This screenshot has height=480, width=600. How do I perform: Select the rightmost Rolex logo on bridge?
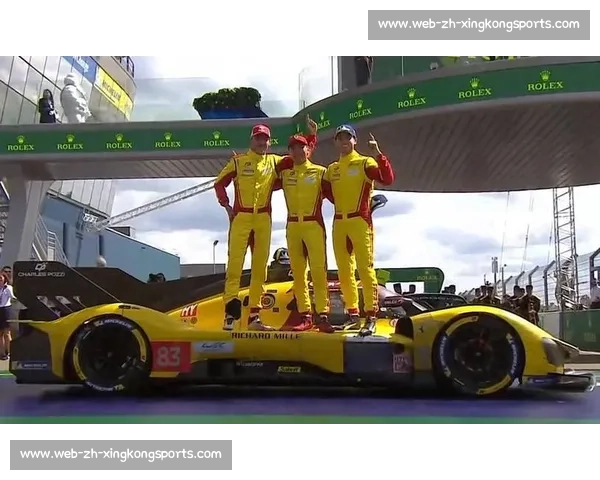click(545, 82)
